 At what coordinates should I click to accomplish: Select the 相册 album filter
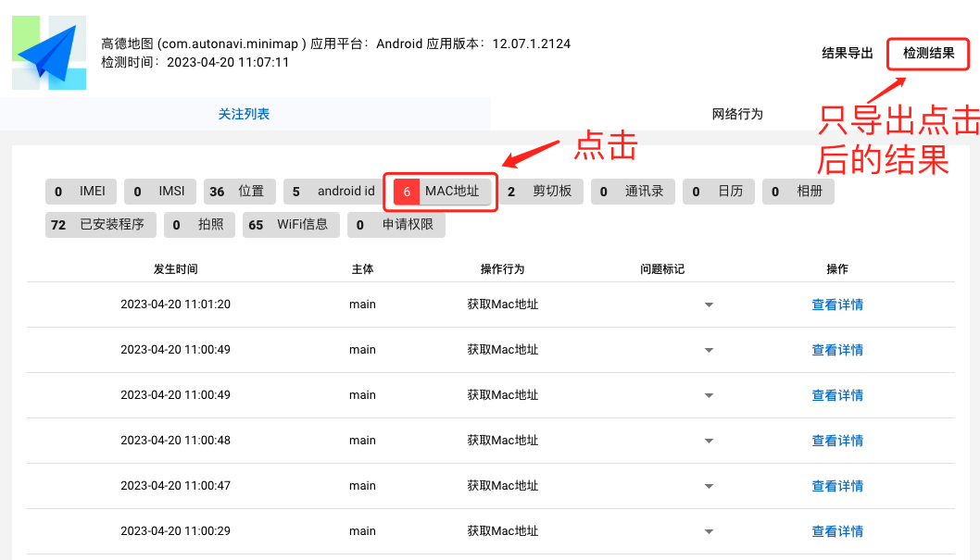click(798, 191)
